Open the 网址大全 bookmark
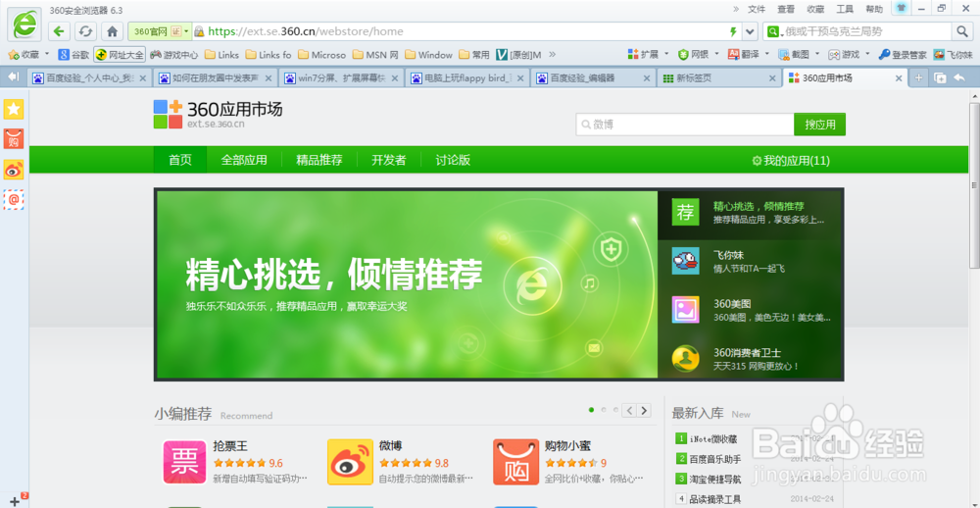This screenshot has height=508, width=980. pyautogui.click(x=120, y=55)
